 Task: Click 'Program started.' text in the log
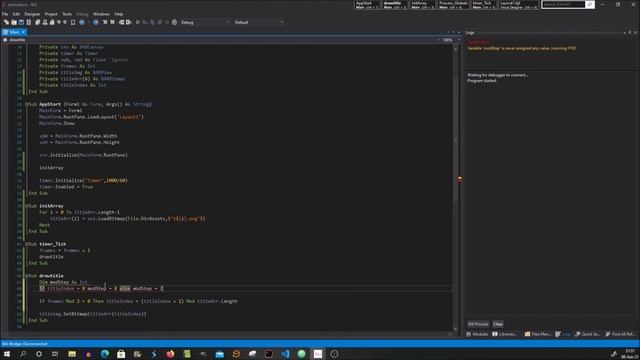(482, 80)
